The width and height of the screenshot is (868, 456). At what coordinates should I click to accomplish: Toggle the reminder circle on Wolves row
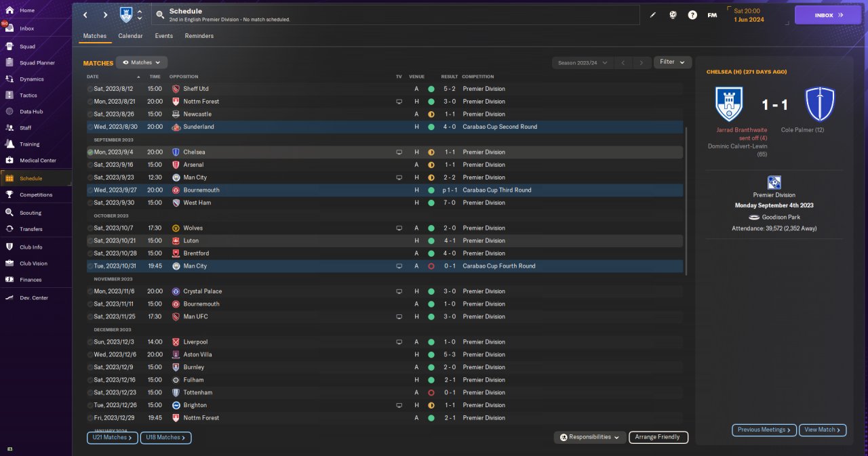(90, 228)
